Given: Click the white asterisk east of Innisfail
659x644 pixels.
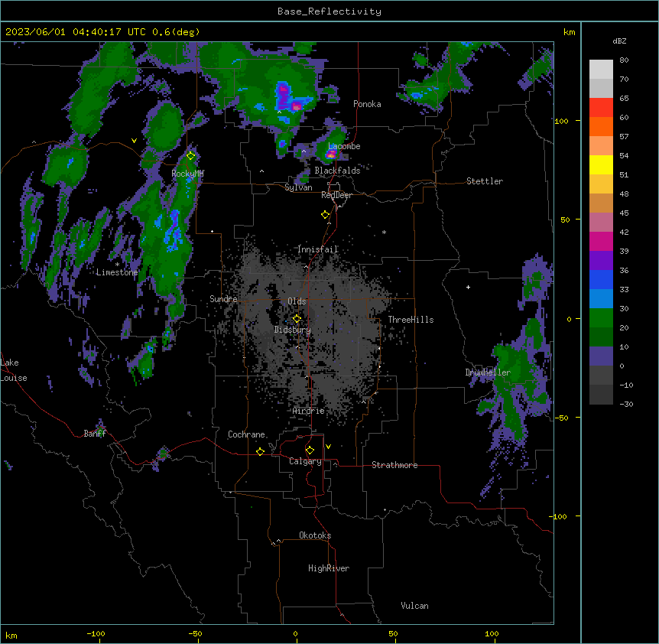Looking at the screenshot, I should pos(384,232).
